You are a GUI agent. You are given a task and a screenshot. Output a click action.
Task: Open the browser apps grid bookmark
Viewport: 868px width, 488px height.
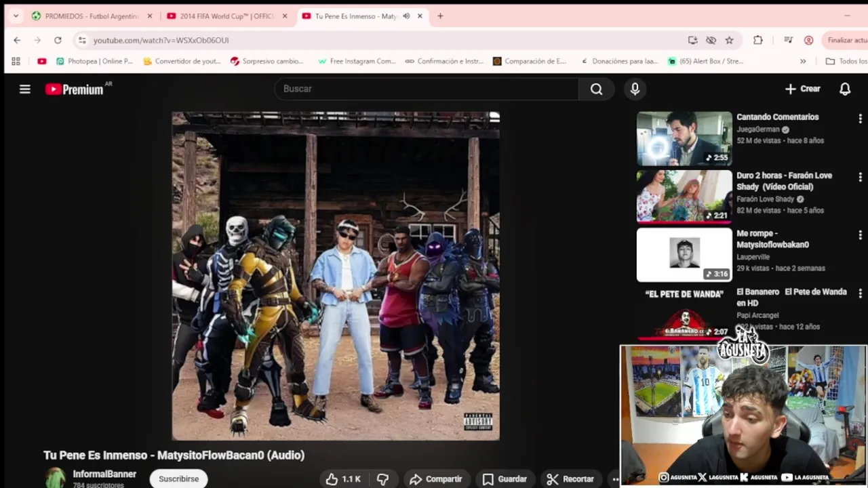[x=16, y=61]
